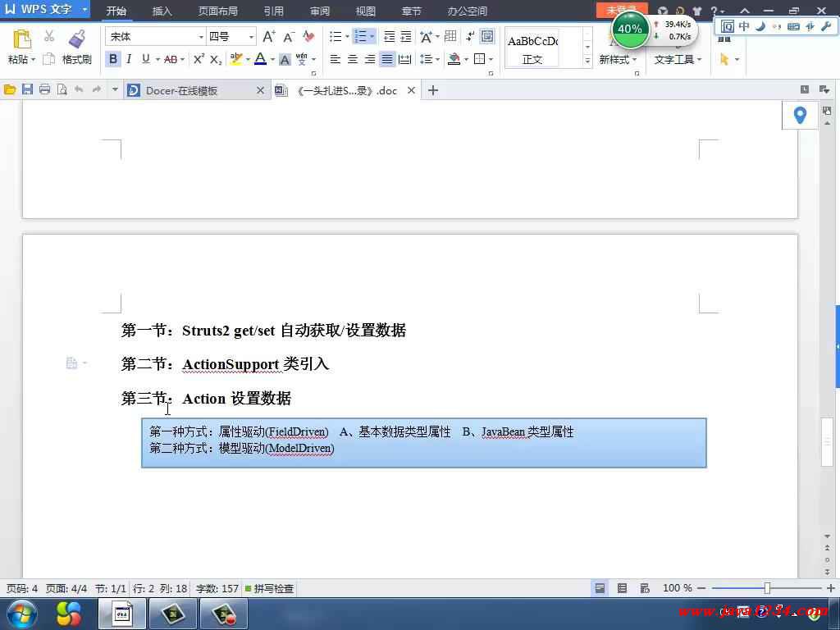
Task: Toggle Strikethrough formatting
Action: tap(171, 59)
